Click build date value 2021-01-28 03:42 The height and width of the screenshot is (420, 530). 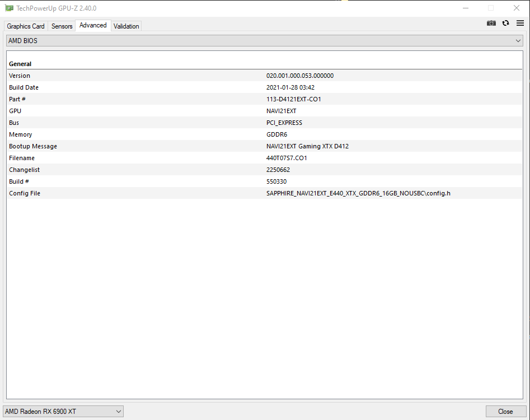(x=290, y=87)
